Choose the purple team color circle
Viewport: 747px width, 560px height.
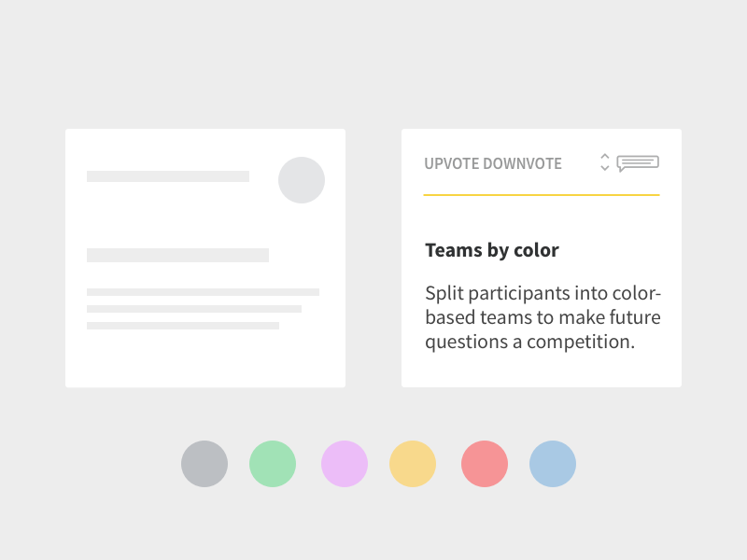point(345,464)
